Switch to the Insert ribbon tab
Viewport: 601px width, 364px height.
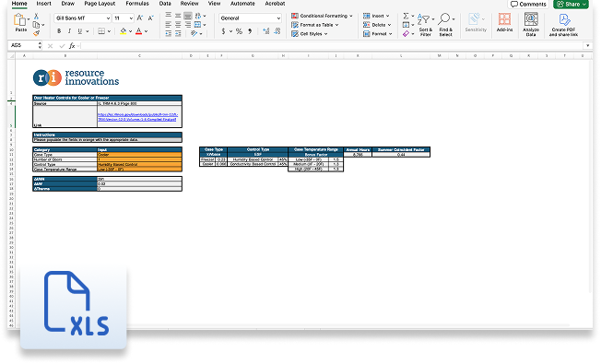[43, 4]
